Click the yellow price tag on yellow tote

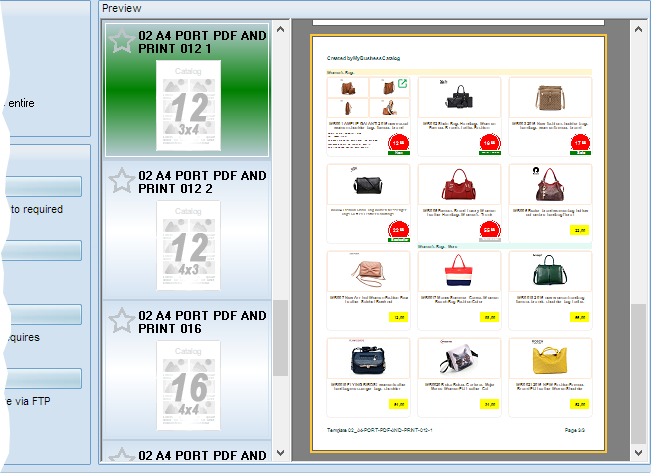click(580, 404)
